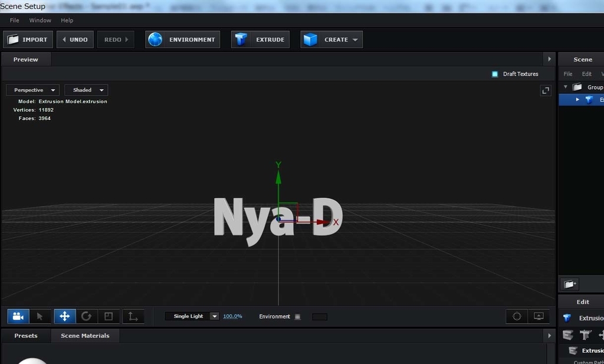Select the Edit panel tab

(x=582, y=302)
